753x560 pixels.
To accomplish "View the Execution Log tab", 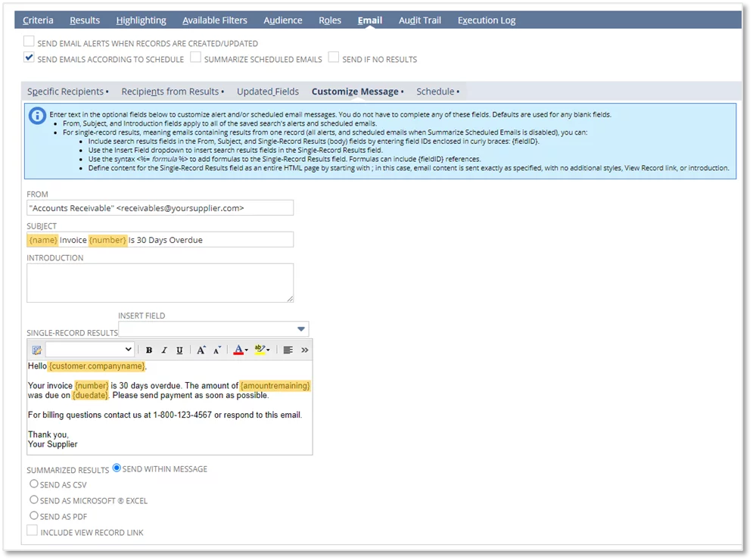I will 487,20.
